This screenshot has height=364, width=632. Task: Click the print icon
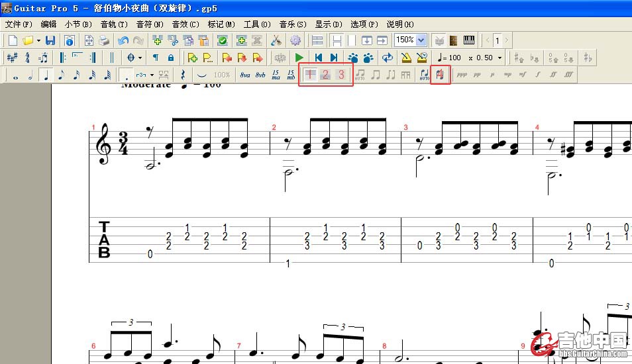104,40
